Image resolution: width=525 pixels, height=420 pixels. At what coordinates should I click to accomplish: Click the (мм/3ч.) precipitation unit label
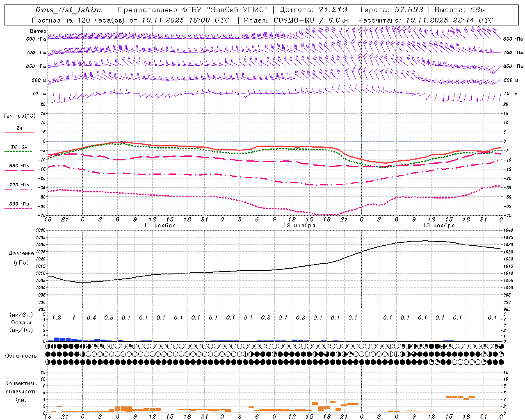21,315
